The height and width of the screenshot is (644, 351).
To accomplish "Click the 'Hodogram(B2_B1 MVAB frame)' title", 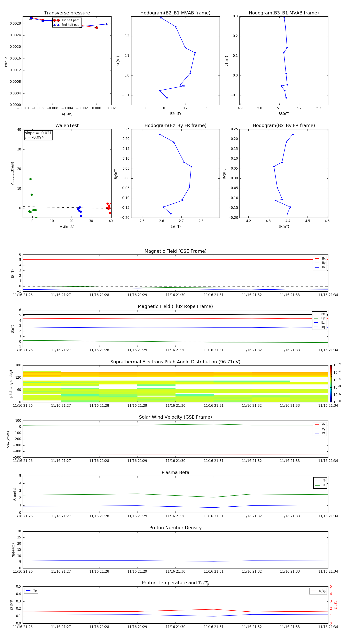I will [x=175, y=13].
